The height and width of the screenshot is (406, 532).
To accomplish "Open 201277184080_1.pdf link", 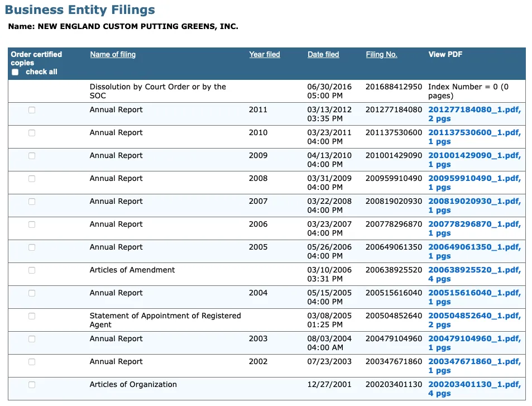I will (474, 109).
